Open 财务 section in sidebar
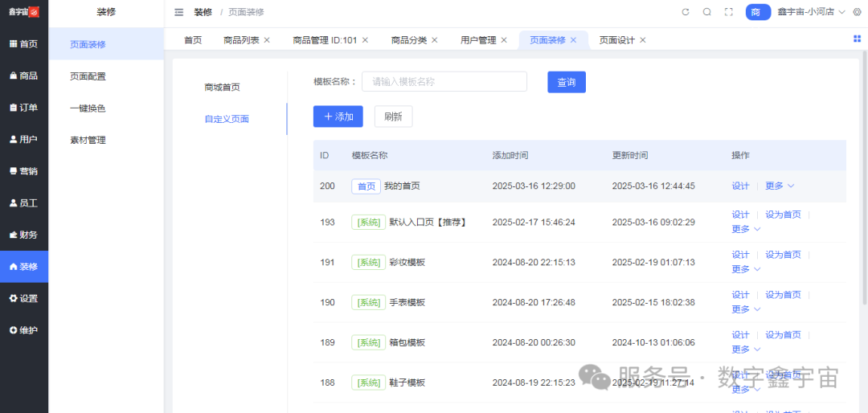Viewport: 868px width, 413px height. pyautogui.click(x=24, y=235)
